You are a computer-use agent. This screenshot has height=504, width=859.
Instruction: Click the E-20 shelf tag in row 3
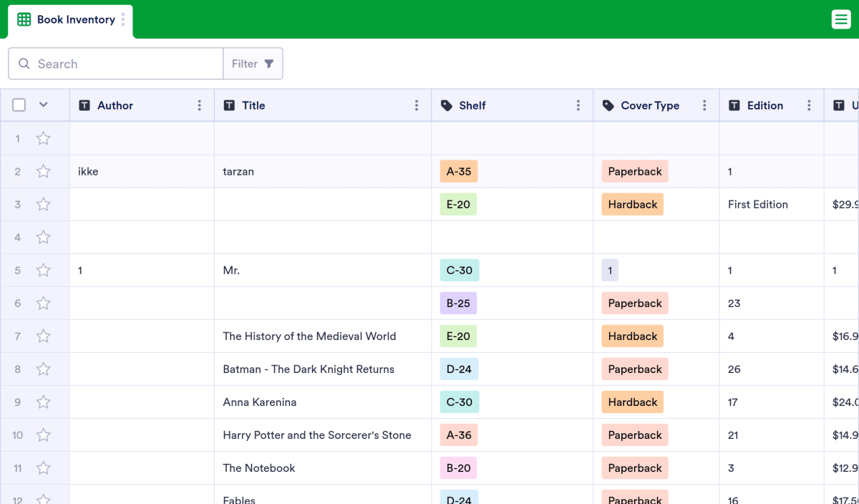[458, 204]
